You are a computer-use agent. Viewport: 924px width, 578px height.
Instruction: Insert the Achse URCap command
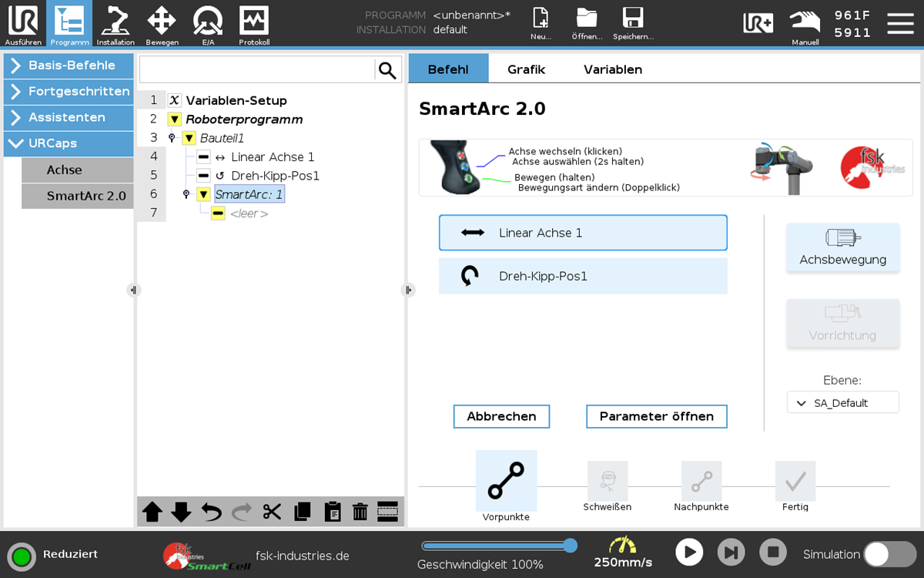click(x=77, y=170)
